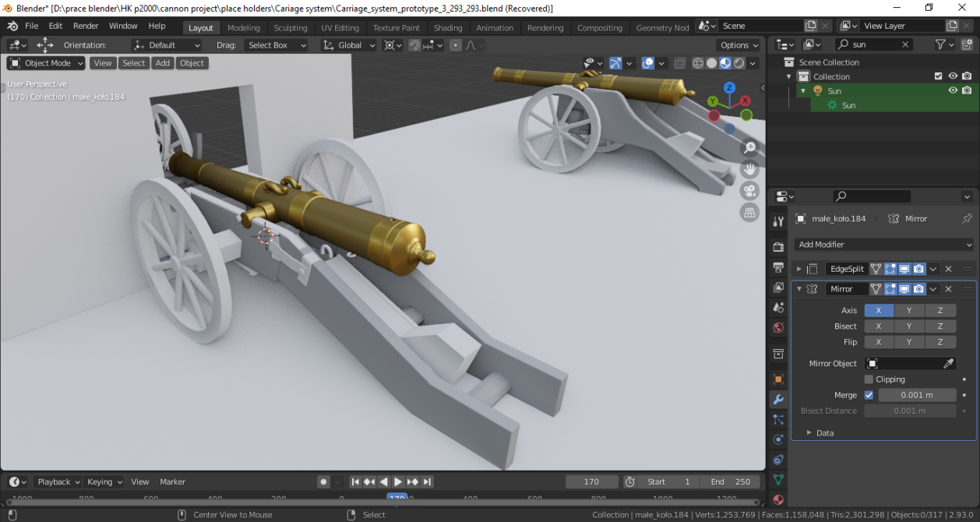Viewport: 980px width, 522px height.
Task: Pick mirror object with eyedropper icon
Action: click(948, 364)
